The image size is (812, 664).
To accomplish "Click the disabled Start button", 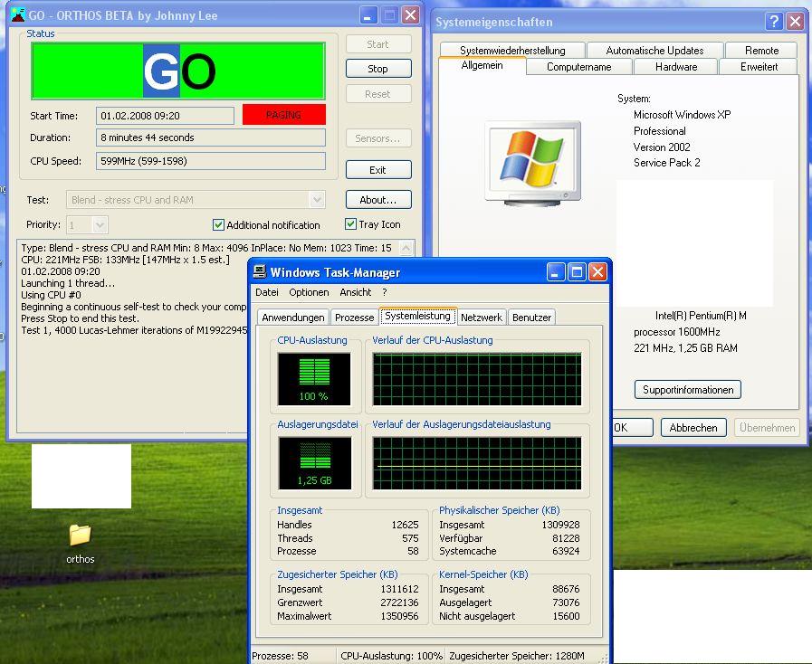I will pyautogui.click(x=378, y=44).
